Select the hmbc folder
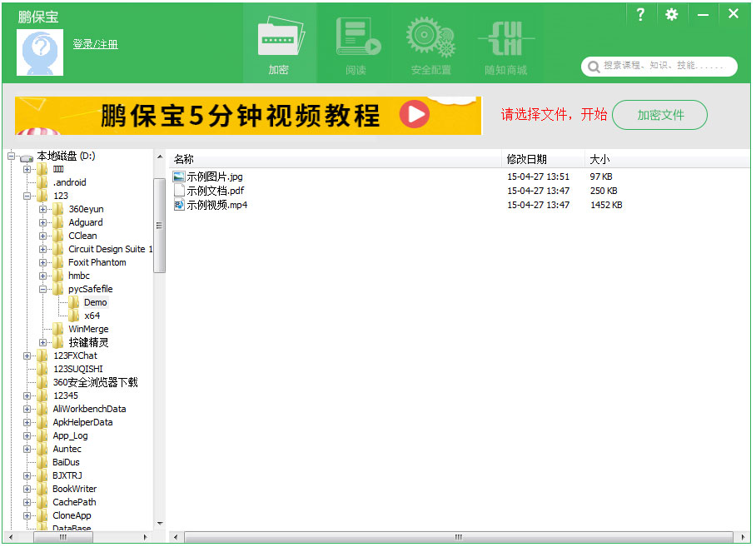The width and height of the screenshot is (756, 547). tap(78, 276)
